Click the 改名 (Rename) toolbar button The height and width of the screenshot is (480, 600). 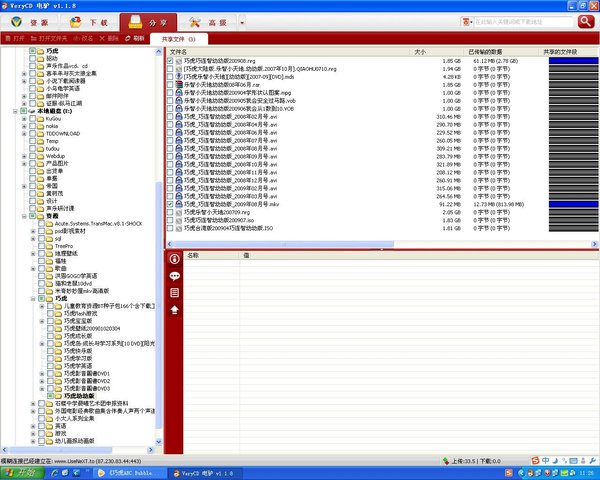click(83, 38)
